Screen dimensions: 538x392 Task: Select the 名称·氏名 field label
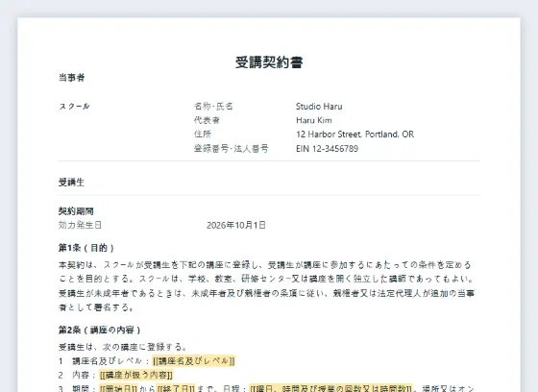213,106
